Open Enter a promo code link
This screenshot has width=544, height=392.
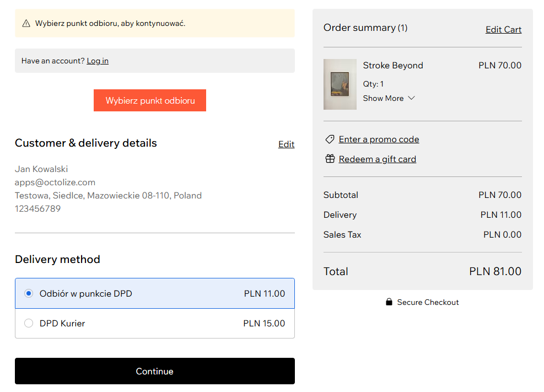pyautogui.click(x=379, y=139)
